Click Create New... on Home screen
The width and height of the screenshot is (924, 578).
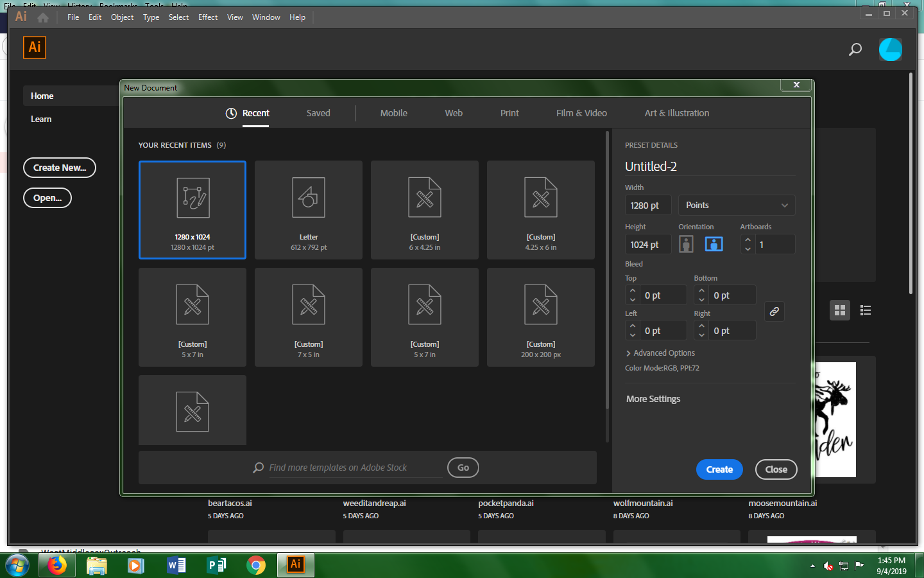pos(60,168)
